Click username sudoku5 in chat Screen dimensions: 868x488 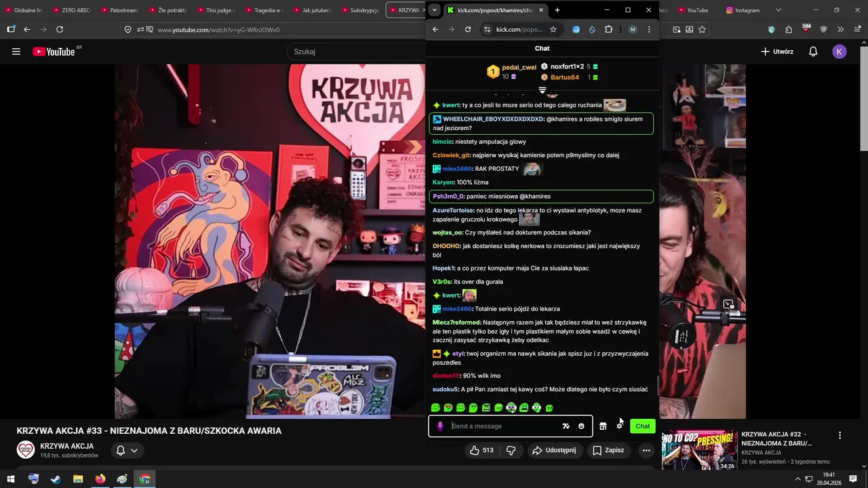446,390
